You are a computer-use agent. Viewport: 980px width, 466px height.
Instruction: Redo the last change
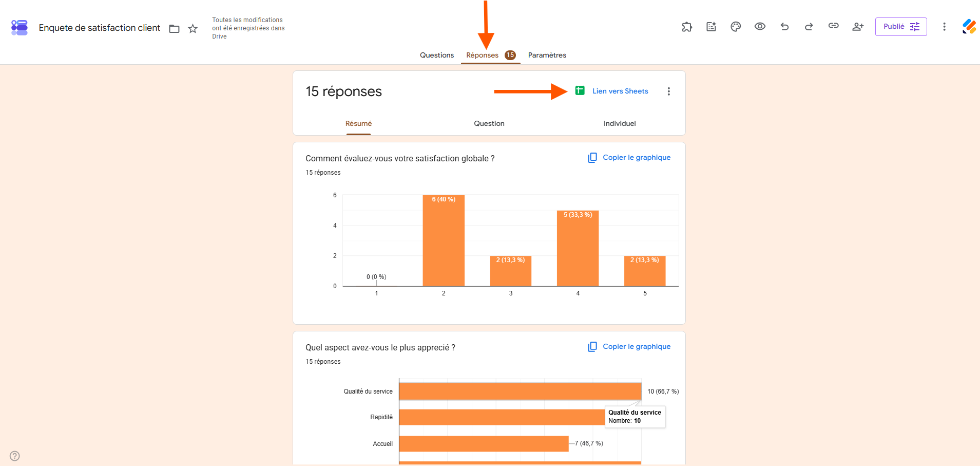coord(809,27)
